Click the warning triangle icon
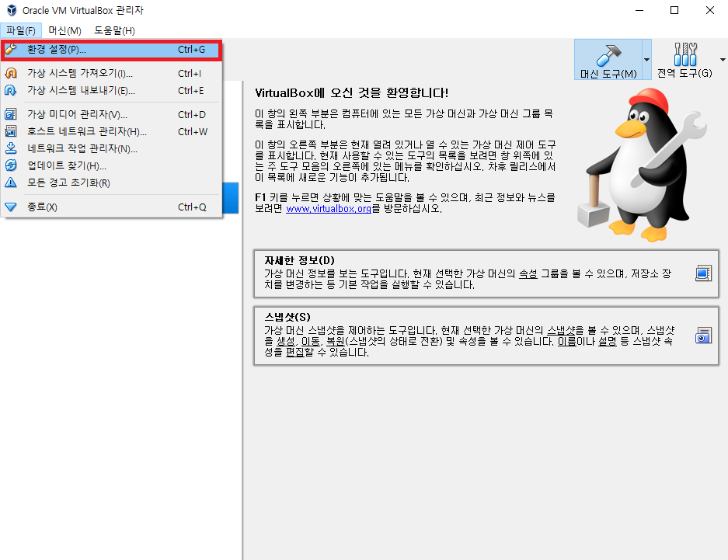Viewport: 728px width, 560px height. coord(11,183)
